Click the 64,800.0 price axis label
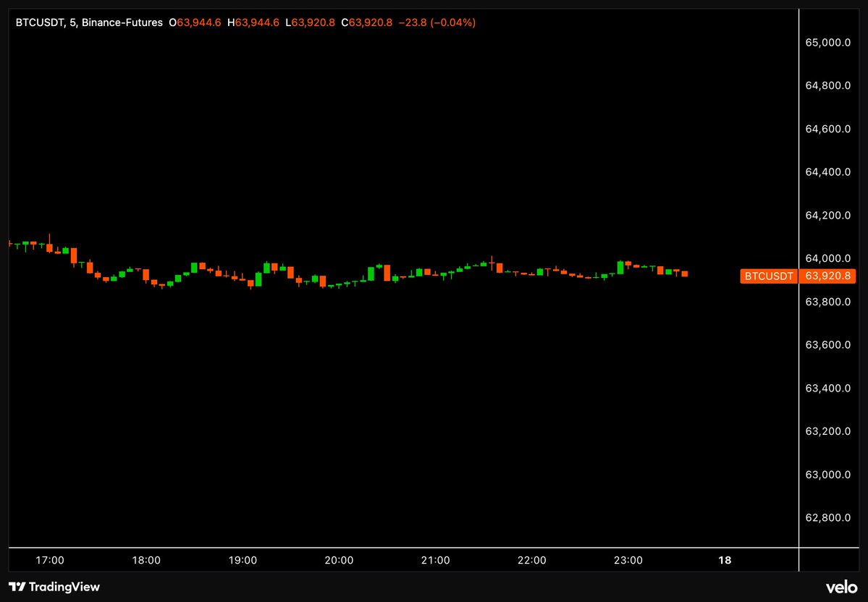The height and width of the screenshot is (602, 868). (827, 86)
